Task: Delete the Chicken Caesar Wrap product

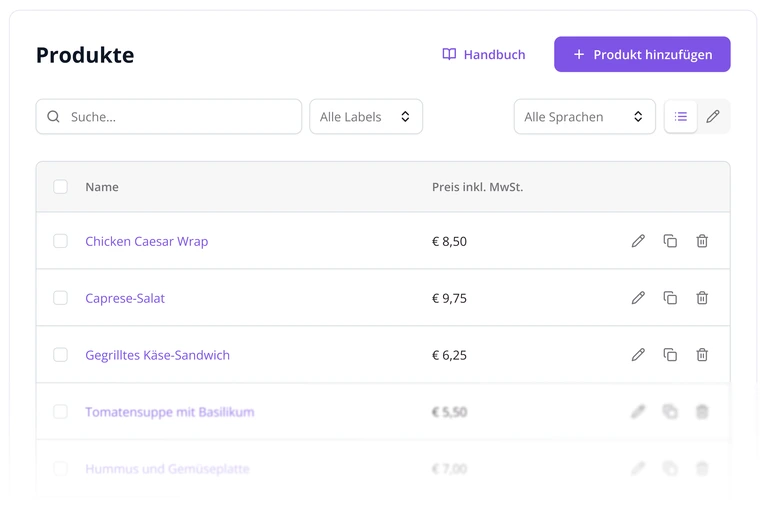Action: pyautogui.click(x=702, y=241)
